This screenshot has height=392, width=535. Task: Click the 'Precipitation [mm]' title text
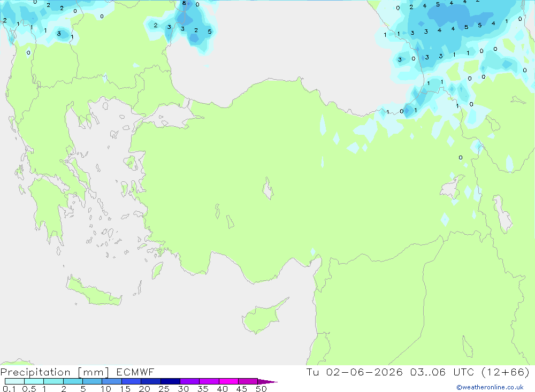coord(55,372)
